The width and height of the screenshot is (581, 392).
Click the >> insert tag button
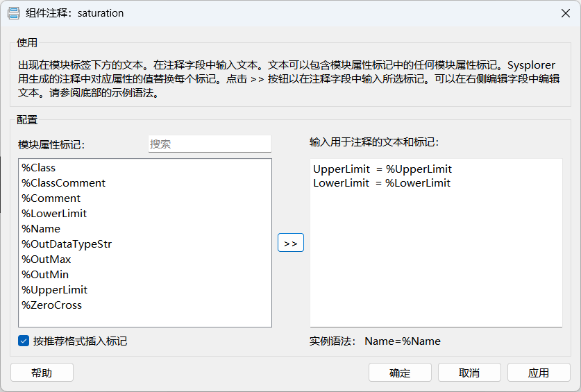click(x=291, y=244)
